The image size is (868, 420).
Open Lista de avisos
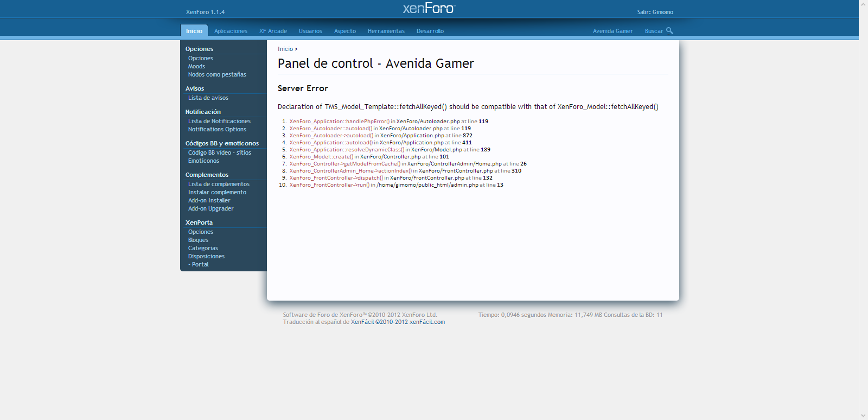coord(208,98)
